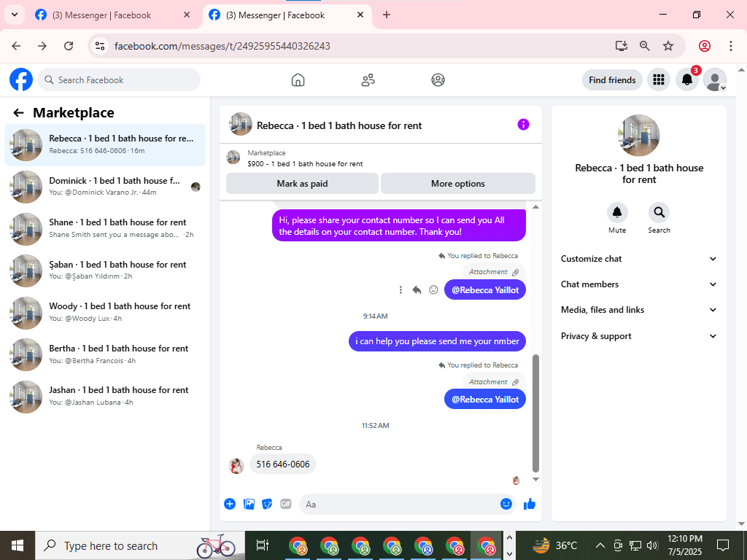Open the Jashan conversation
The image size is (747, 560).
[105, 396]
